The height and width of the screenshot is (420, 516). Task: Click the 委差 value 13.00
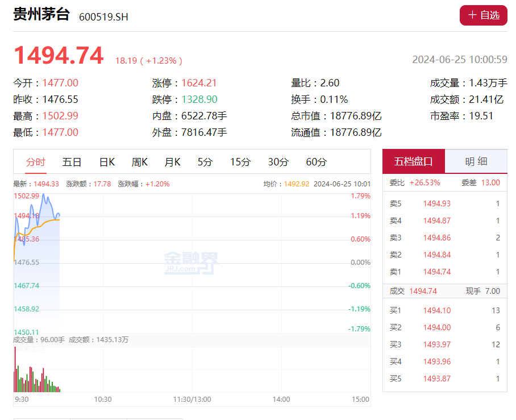pyautogui.click(x=490, y=182)
